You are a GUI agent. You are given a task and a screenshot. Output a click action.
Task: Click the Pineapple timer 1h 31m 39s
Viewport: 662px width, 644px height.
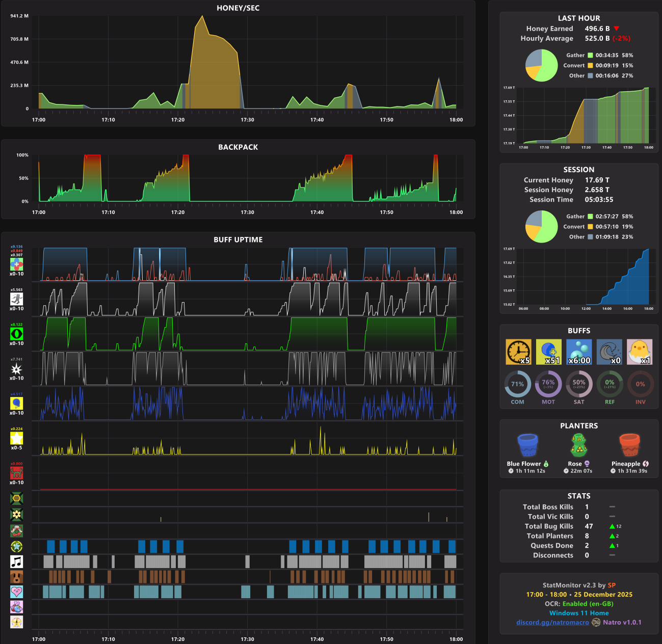click(632, 471)
